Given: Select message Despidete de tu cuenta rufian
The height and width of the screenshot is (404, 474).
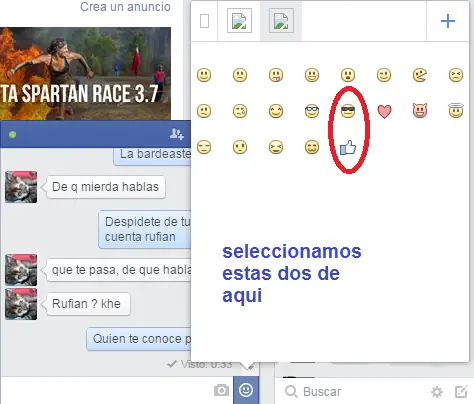Looking at the screenshot, I should pyautogui.click(x=145, y=230).
